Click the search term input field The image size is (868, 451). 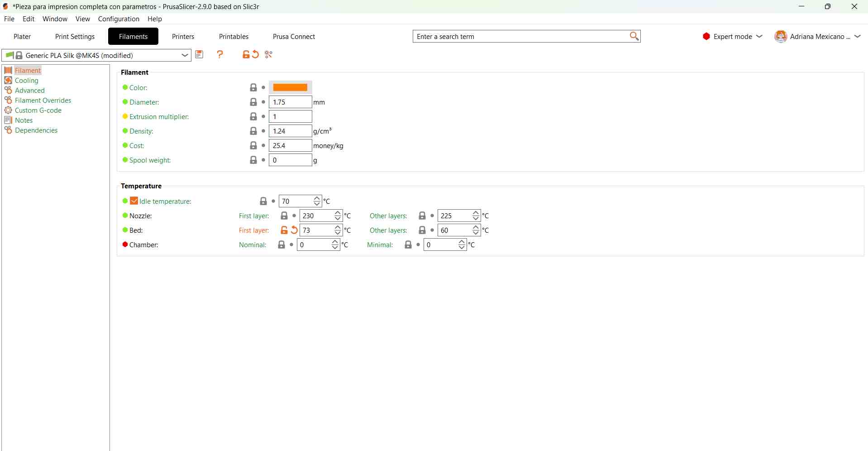coord(520,36)
